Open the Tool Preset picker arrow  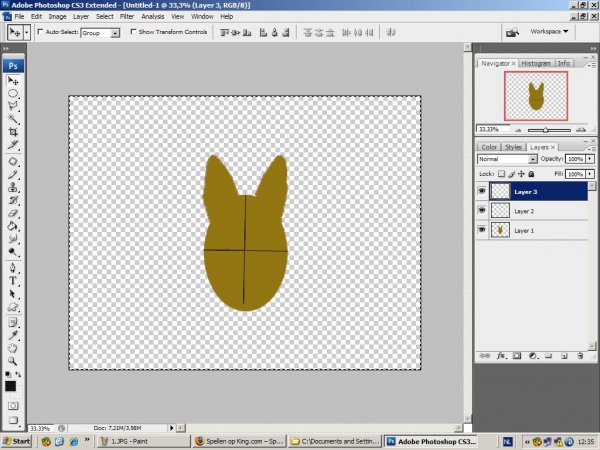[x=26, y=33]
